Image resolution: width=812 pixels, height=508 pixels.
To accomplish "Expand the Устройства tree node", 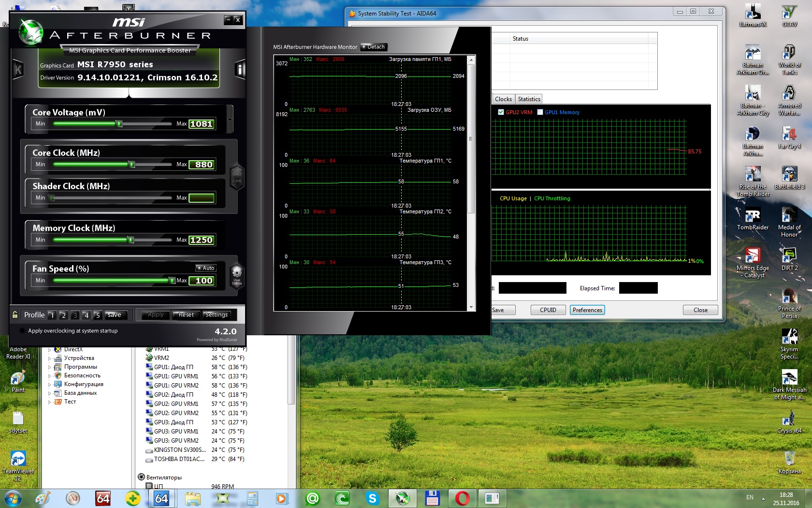I will 49,359.
